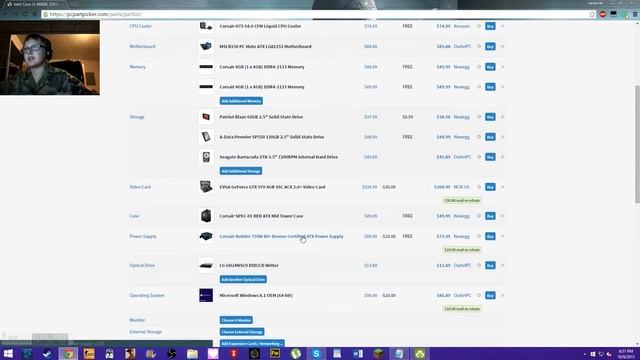Click the Add Additional Storage button
The height and width of the screenshot is (360, 640).
coord(241,171)
